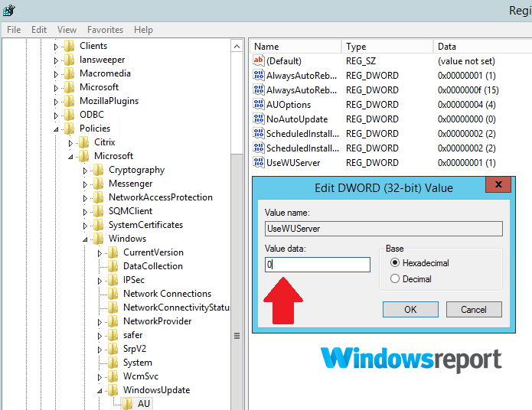Click the UseWUServer DWORD value icon
This screenshot has width=532, height=410.
pyautogui.click(x=258, y=162)
